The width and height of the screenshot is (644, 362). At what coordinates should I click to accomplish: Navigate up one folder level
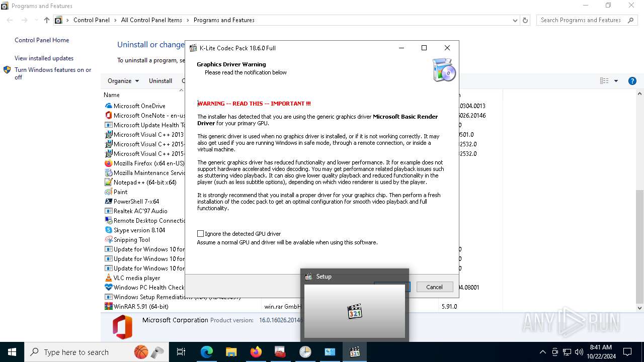click(x=47, y=20)
